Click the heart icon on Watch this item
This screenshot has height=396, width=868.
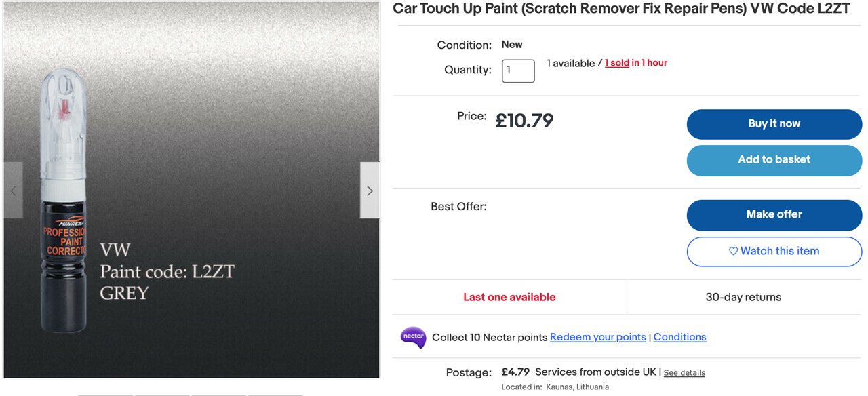click(733, 251)
